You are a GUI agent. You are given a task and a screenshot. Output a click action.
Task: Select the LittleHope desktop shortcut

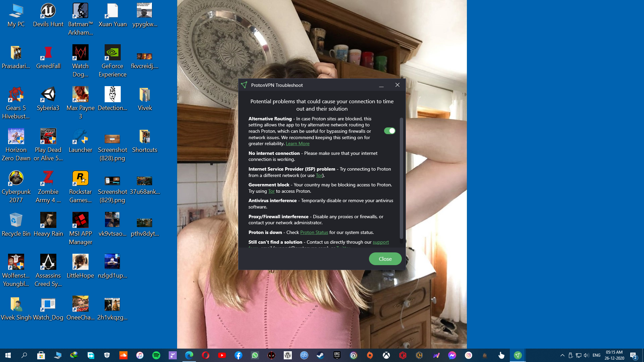pyautogui.click(x=80, y=267)
